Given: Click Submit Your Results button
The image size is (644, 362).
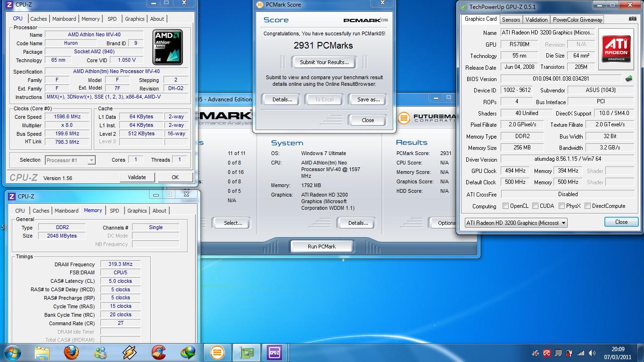Looking at the screenshot, I should 324,62.
